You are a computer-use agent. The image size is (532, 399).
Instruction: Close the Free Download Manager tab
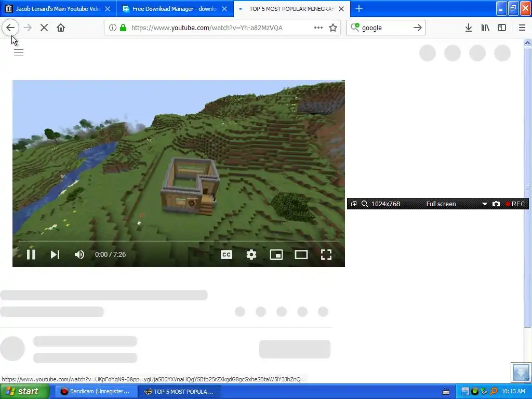point(224,9)
